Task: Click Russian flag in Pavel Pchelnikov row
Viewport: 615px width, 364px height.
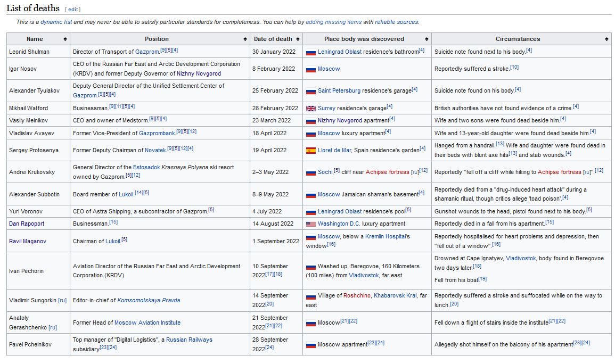Action: click(310, 345)
